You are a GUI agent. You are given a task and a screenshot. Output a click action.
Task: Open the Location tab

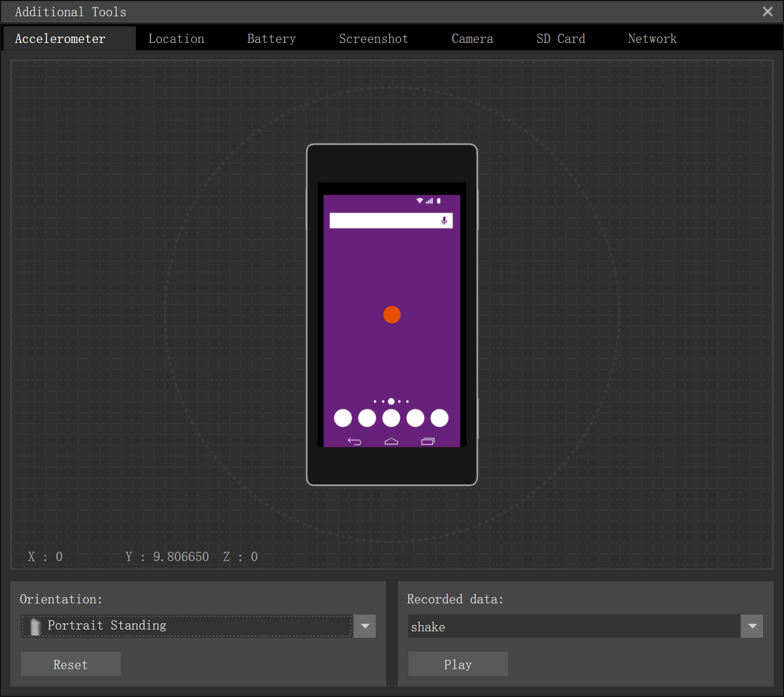pos(176,38)
